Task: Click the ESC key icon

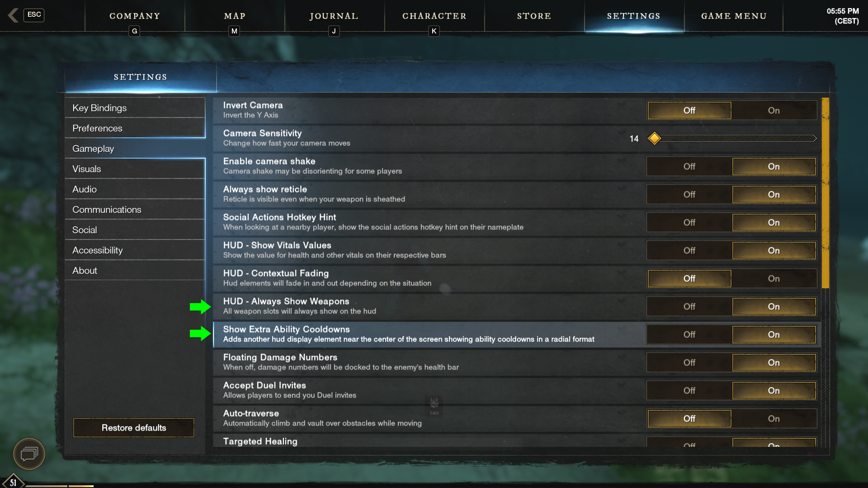Action: coord(34,15)
